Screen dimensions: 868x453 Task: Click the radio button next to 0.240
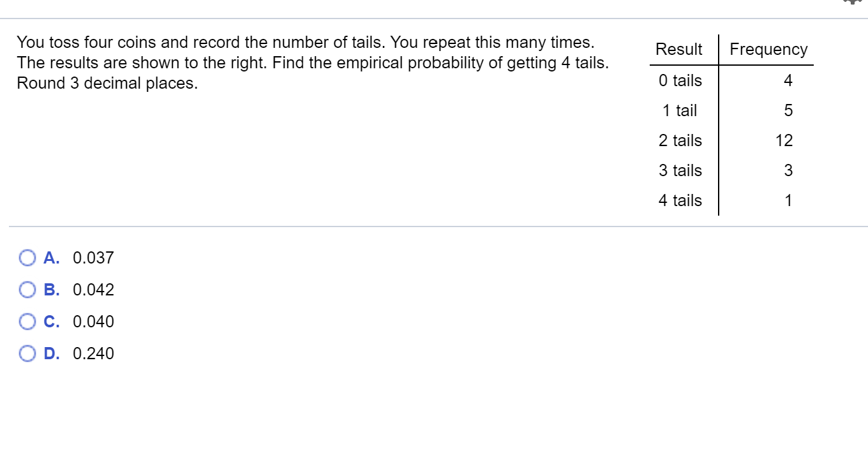(x=27, y=353)
